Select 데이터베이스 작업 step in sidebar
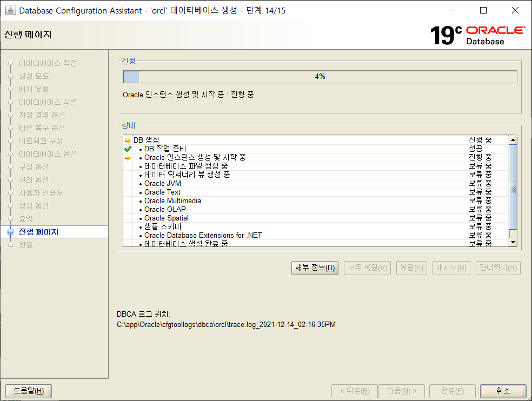 (48, 63)
